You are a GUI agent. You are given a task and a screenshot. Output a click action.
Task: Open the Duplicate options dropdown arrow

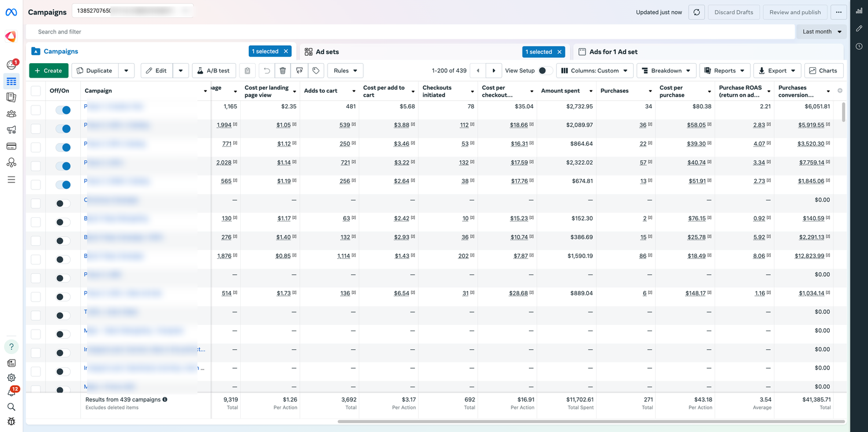tap(126, 71)
